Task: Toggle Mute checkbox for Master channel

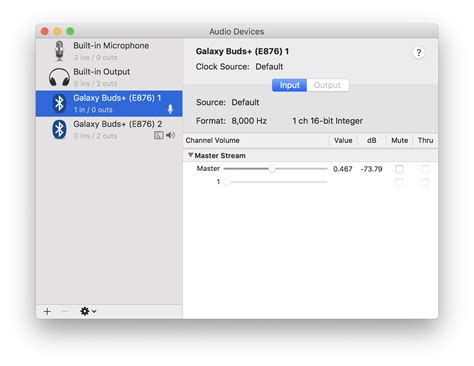Action: tap(399, 169)
